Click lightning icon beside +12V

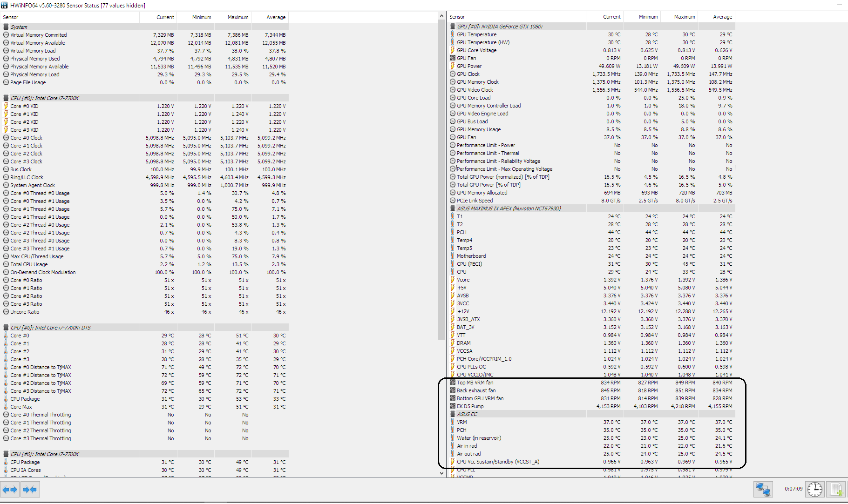(452, 311)
